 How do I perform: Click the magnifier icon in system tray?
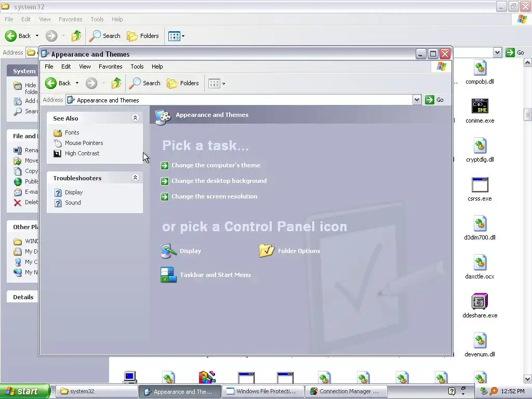click(x=494, y=391)
